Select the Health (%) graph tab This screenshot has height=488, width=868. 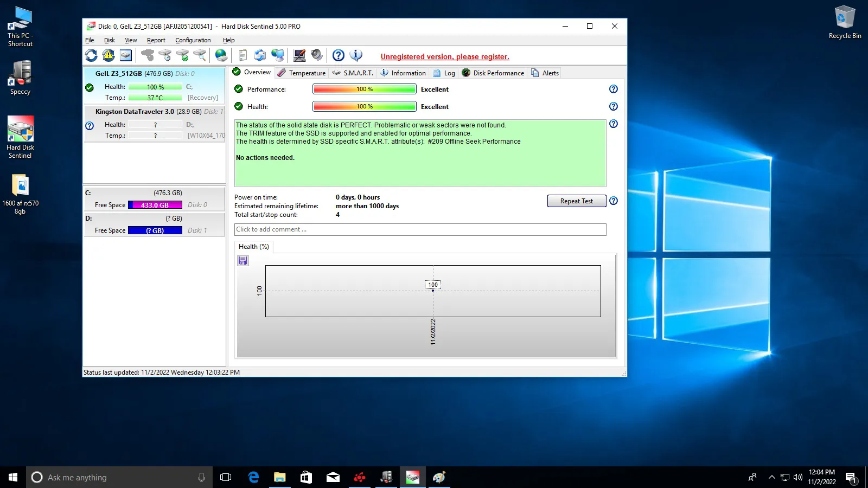coord(254,247)
